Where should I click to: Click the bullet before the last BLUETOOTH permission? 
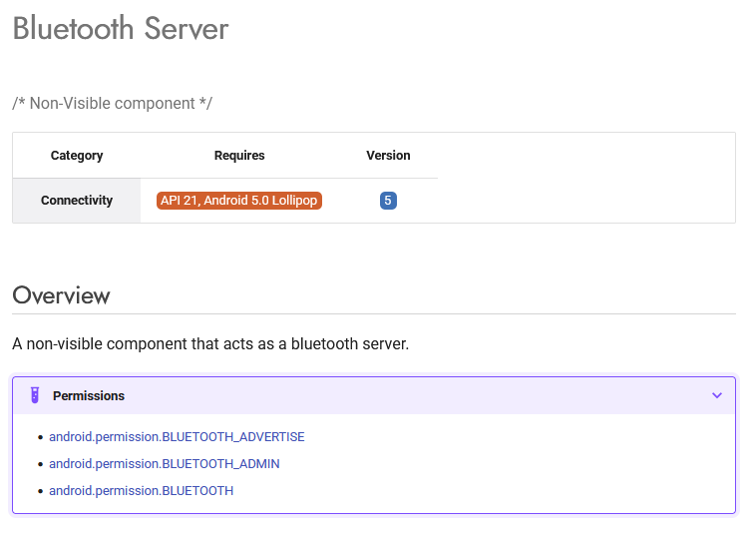[40, 492]
